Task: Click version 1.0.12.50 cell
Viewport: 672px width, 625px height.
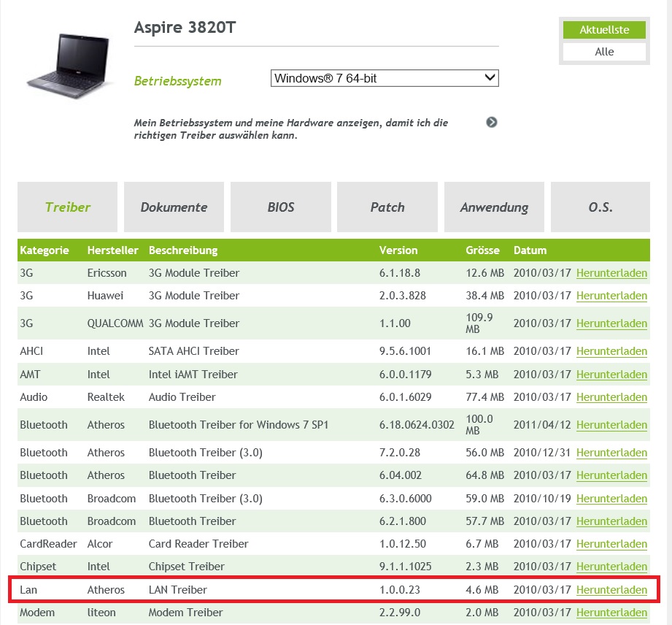Action: click(x=403, y=544)
